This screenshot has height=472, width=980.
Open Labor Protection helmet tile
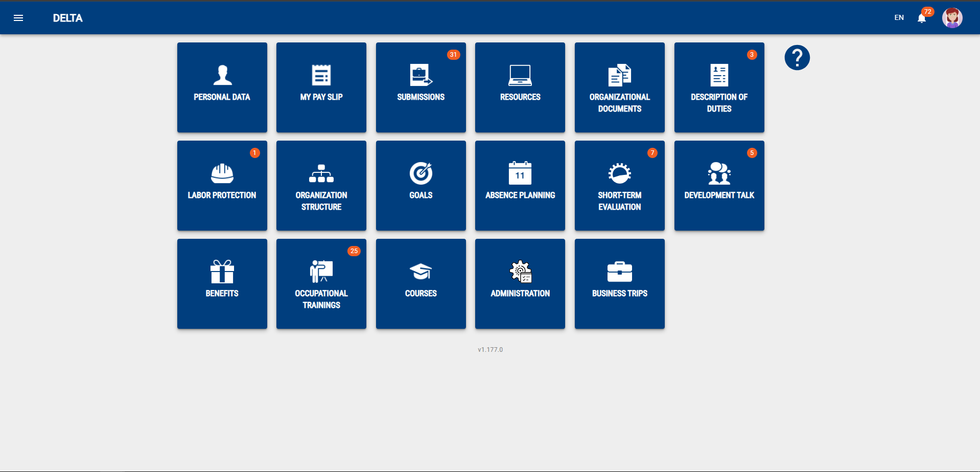pos(222,186)
